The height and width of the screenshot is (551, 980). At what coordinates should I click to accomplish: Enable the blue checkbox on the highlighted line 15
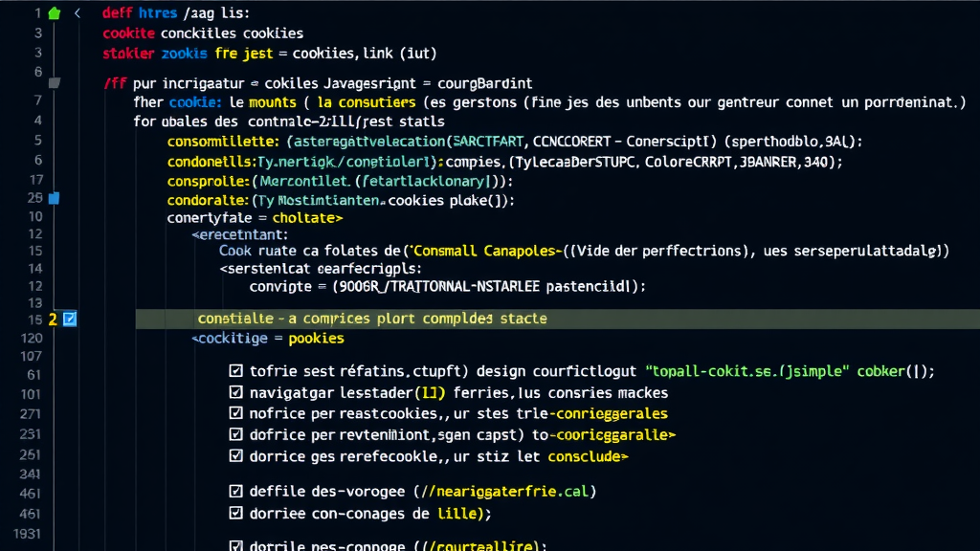pos(67,320)
